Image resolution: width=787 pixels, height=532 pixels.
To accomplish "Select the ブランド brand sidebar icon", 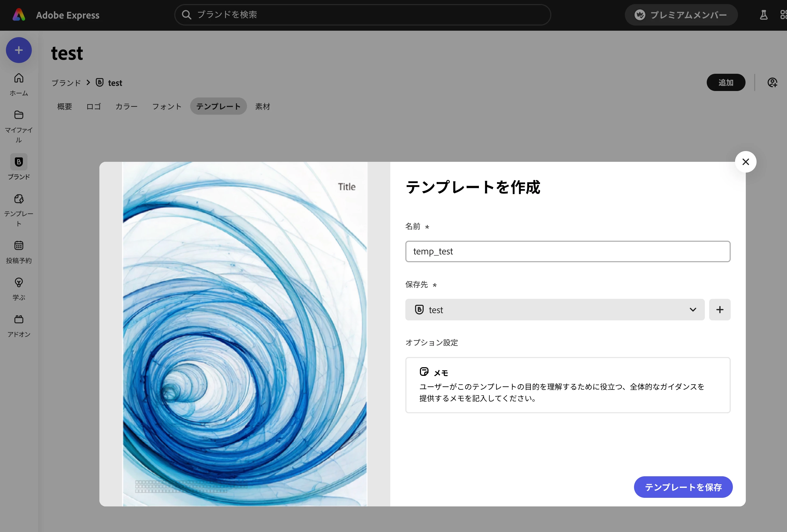I will click(19, 162).
